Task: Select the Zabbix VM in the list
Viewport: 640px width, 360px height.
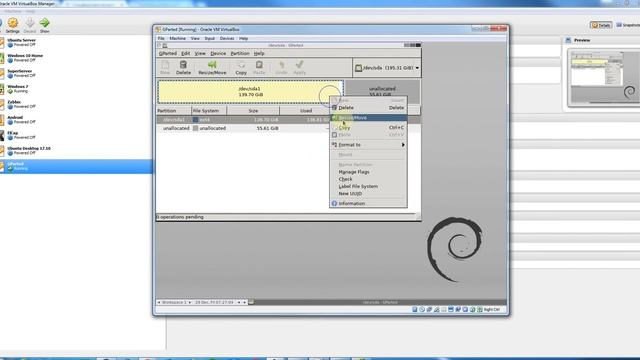Action: pos(76,104)
